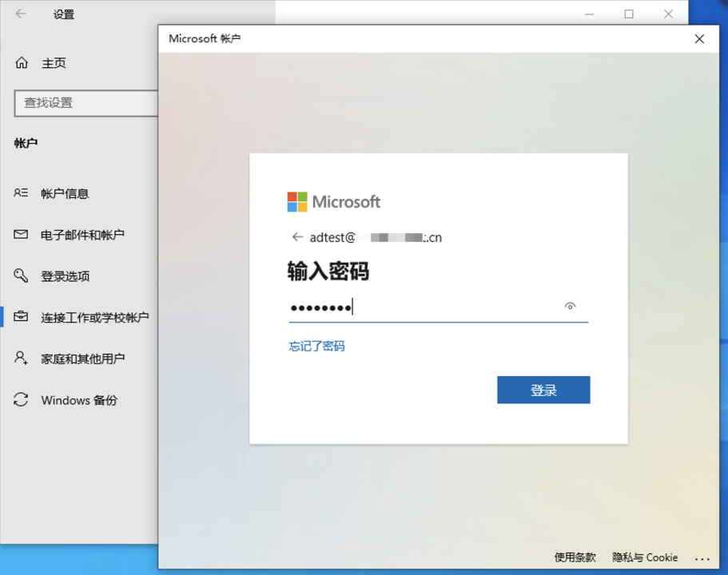
Task: Click the sync icon for Windows 备份
Action: coord(21,399)
